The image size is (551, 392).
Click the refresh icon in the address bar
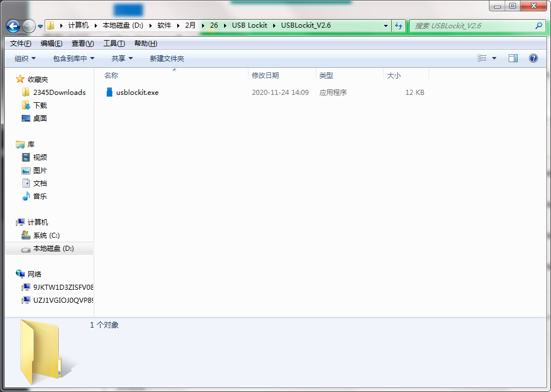399,26
